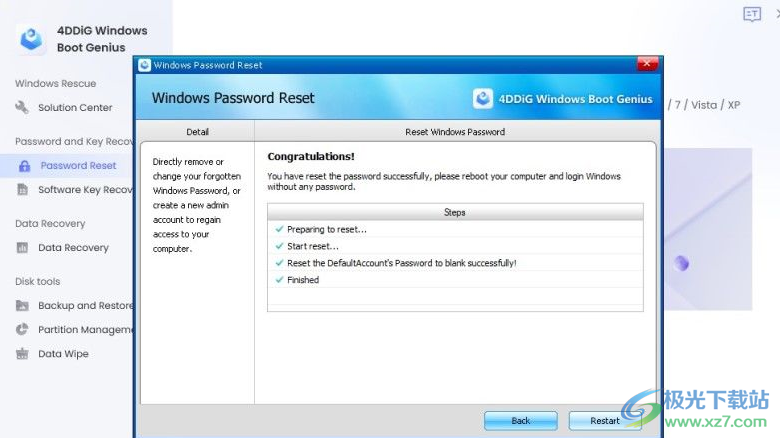Screen dimensions: 780x438
Task: Click the Data Recovery icon
Action: 22,247
